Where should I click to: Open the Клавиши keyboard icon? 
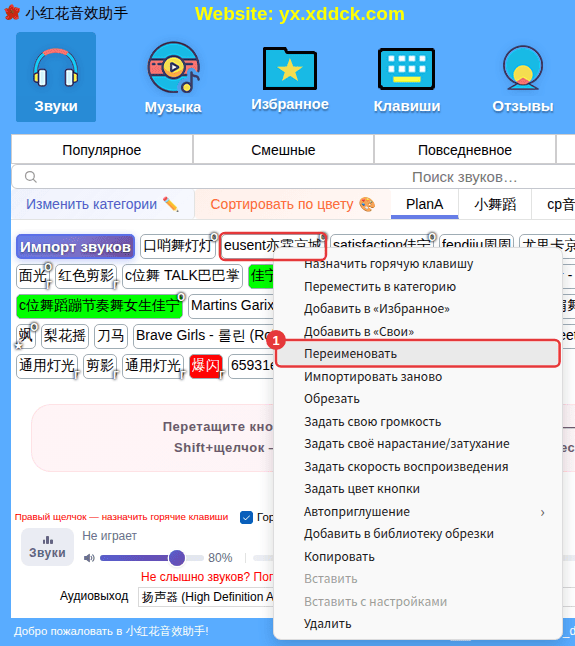pos(407,79)
